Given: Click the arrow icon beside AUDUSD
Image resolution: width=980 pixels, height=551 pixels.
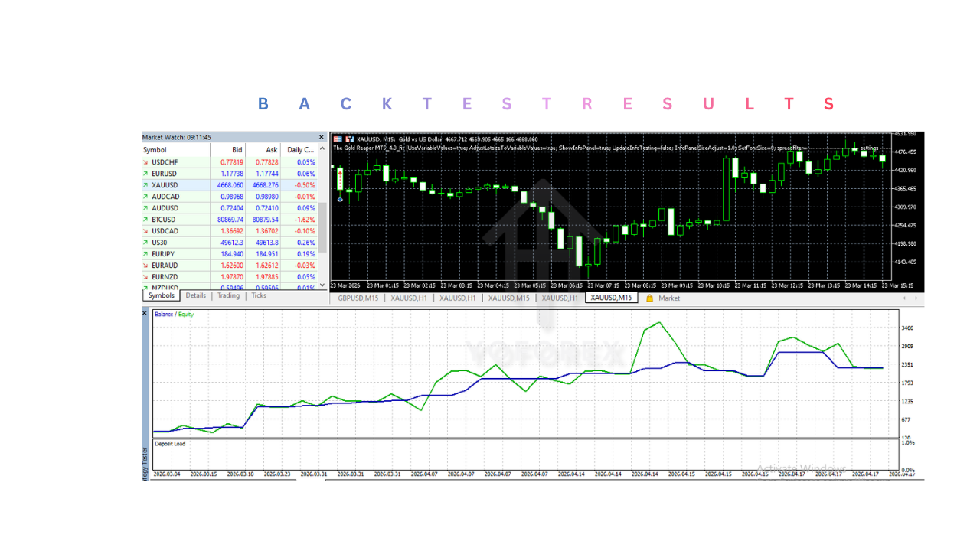Looking at the screenshot, I should tap(145, 208).
